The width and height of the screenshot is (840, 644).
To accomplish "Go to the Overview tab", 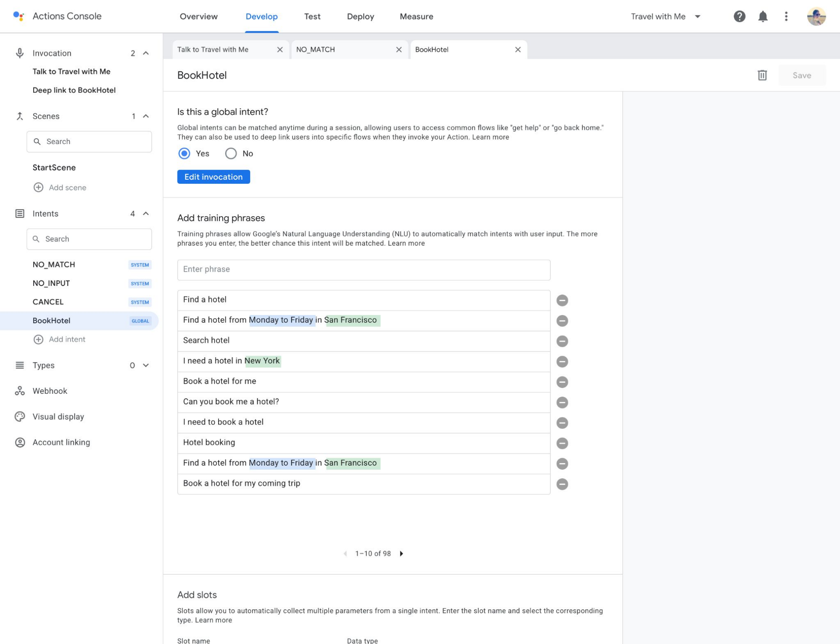I will (198, 16).
